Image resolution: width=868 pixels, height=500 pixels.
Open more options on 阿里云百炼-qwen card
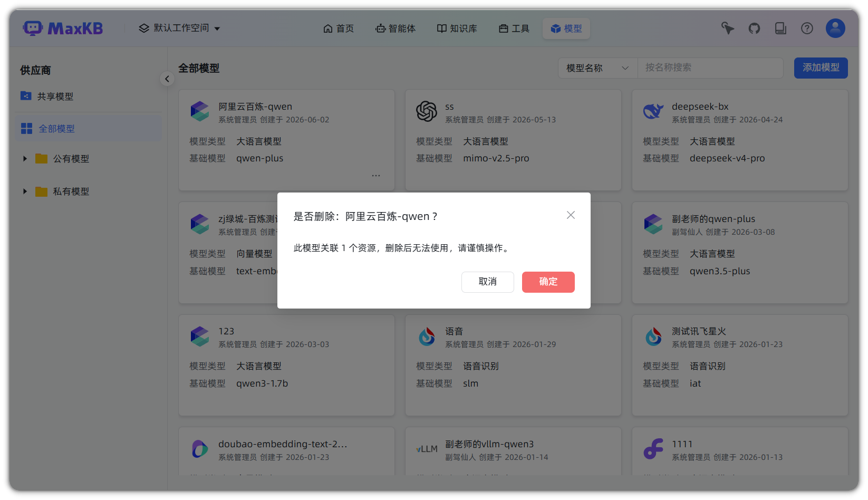pyautogui.click(x=376, y=176)
